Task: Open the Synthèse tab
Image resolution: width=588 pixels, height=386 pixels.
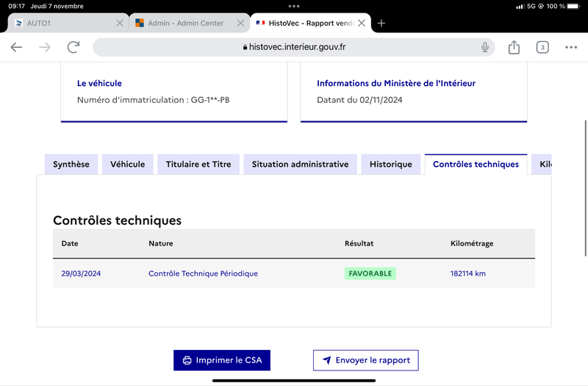Action: tap(71, 164)
